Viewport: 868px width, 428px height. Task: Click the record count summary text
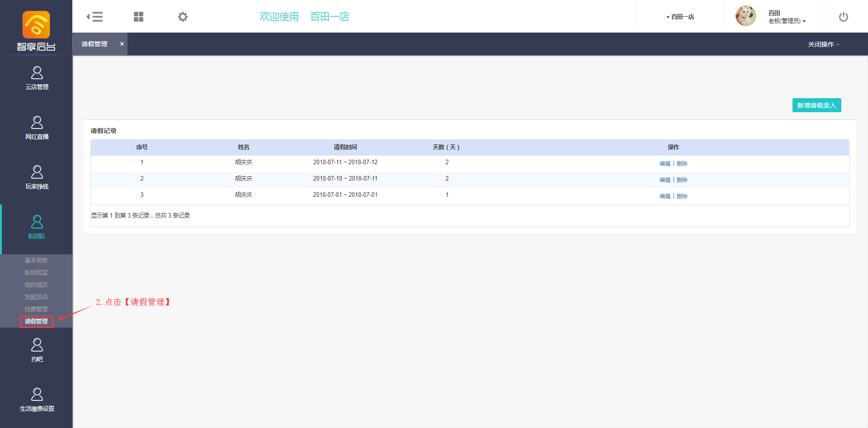pyautogui.click(x=141, y=215)
